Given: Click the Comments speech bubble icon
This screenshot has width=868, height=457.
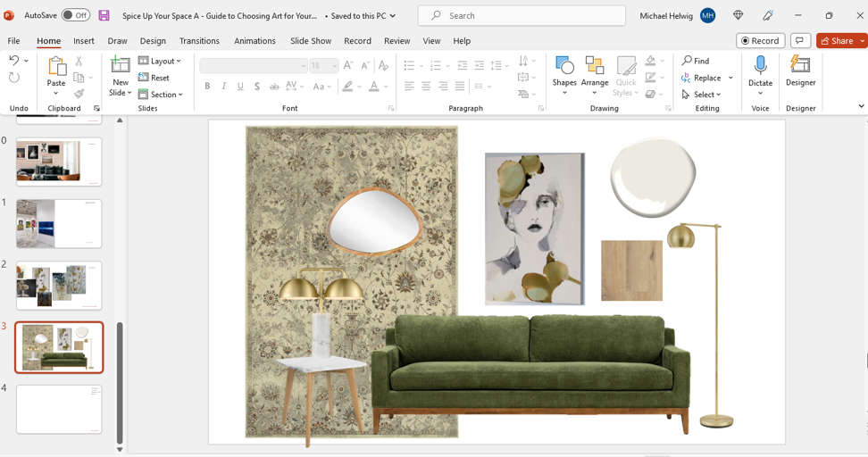Looking at the screenshot, I should 799,41.
